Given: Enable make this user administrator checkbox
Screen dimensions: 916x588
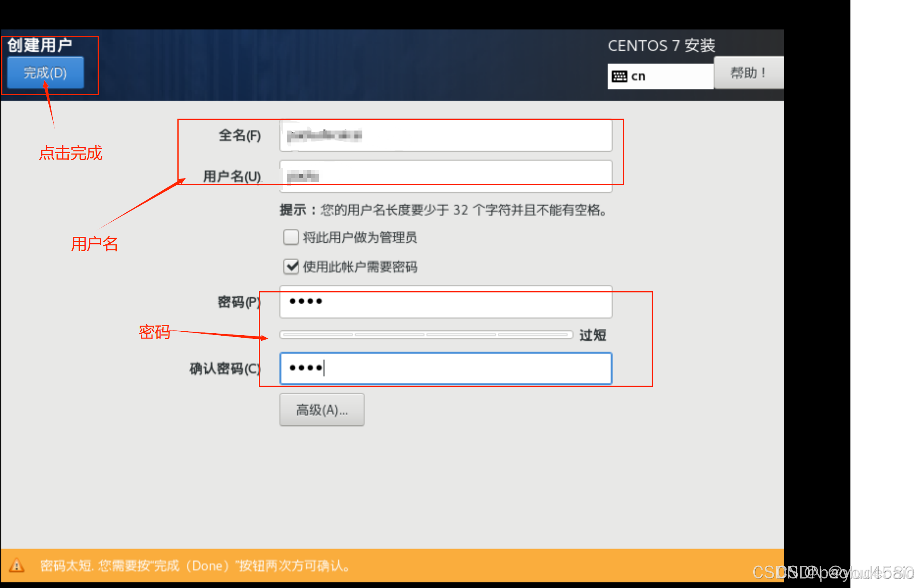Looking at the screenshot, I should 291,237.
